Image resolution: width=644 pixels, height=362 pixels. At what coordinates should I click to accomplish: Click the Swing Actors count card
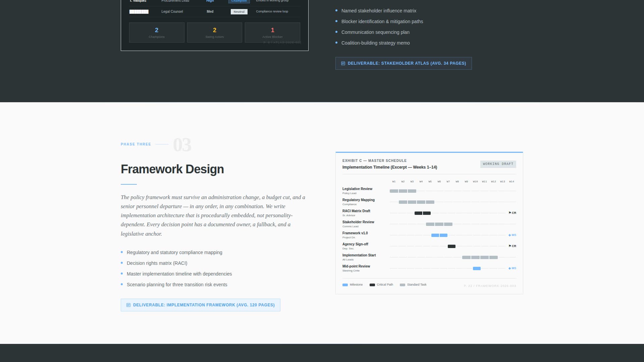point(215,33)
